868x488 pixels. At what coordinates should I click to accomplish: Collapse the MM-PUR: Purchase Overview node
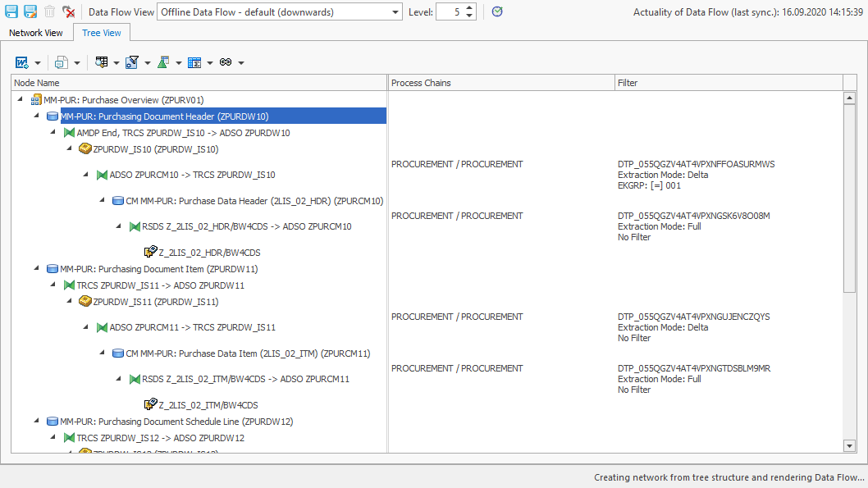20,99
